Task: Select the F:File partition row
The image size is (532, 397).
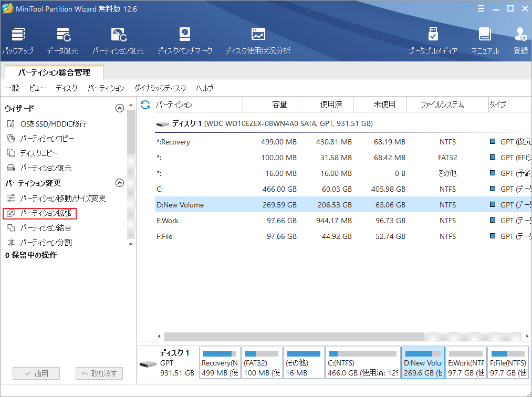Action: tap(343, 236)
